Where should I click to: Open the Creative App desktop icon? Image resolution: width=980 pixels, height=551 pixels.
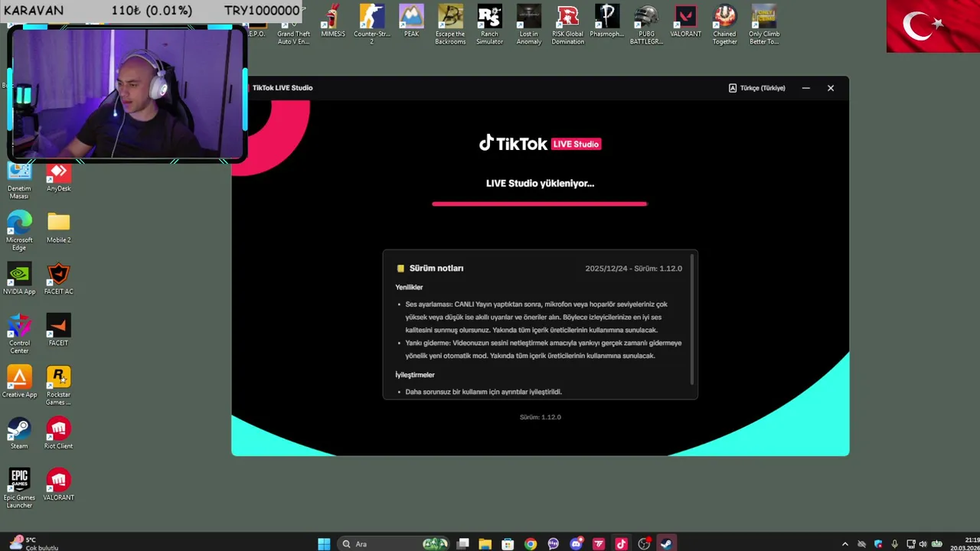tap(19, 381)
